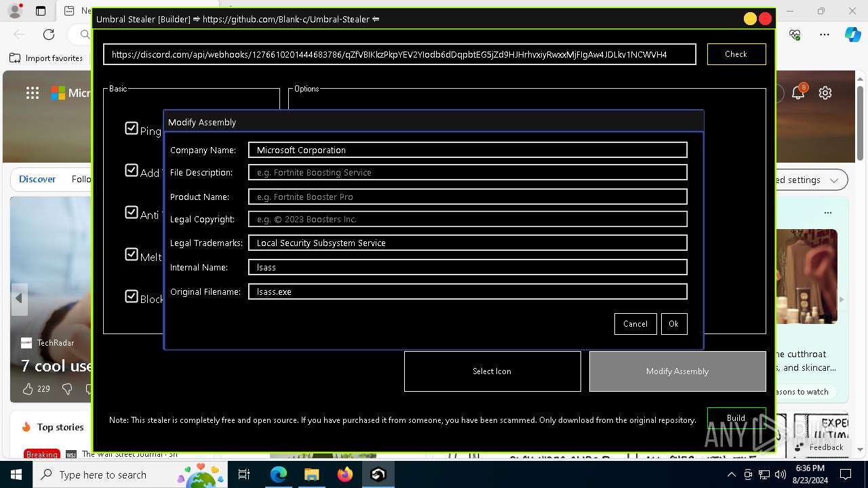Click the Original Filename field
The height and width of the screenshot is (488, 868).
coord(468,291)
